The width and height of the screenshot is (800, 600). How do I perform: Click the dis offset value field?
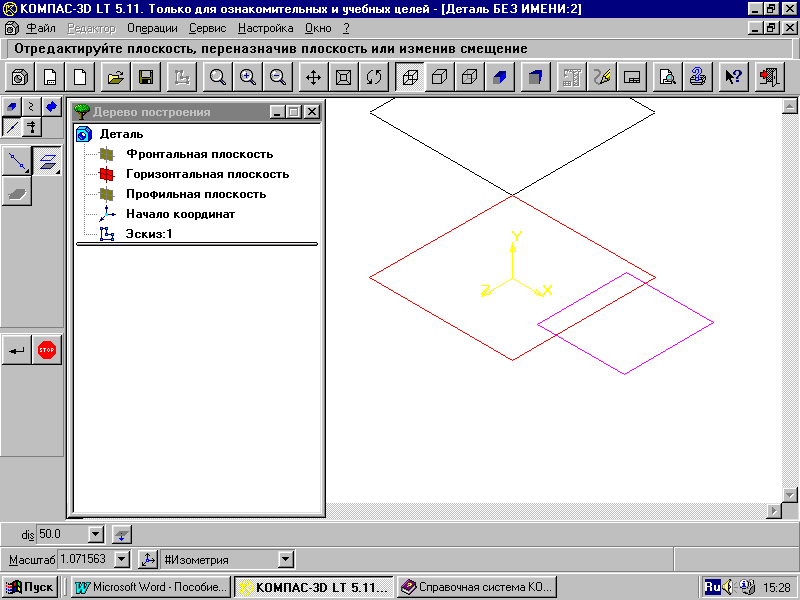coord(62,534)
